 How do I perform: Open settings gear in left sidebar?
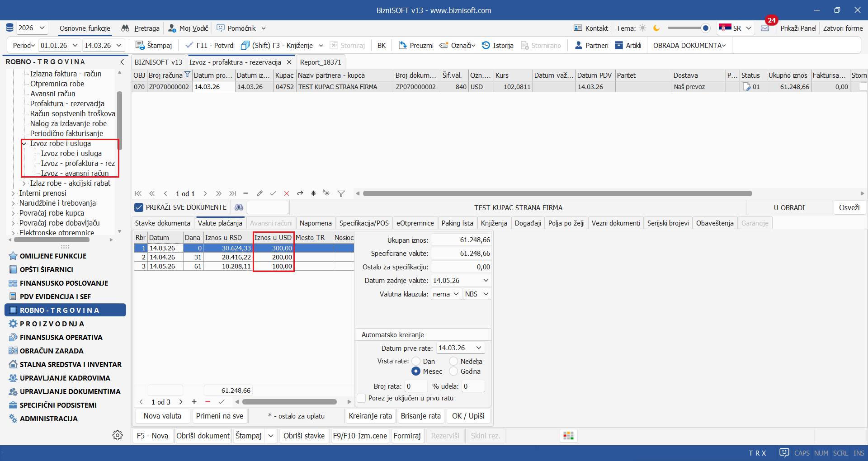pos(118,435)
